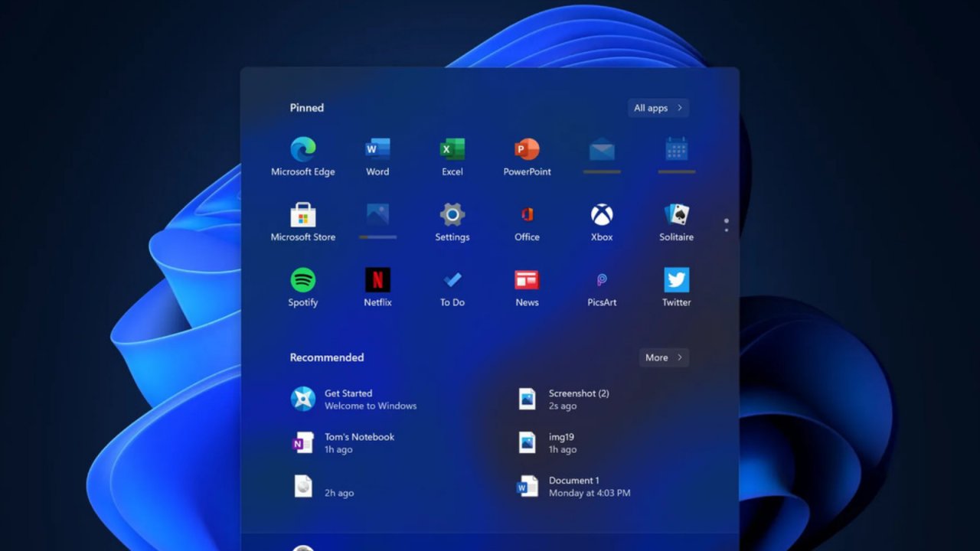Launch PicsArt from pinned apps
The height and width of the screenshot is (551, 980).
(602, 280)
